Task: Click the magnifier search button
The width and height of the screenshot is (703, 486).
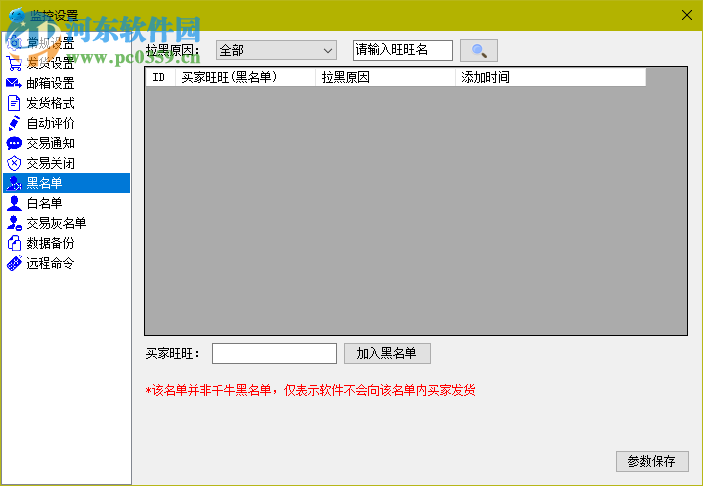Action: (479, 50)
